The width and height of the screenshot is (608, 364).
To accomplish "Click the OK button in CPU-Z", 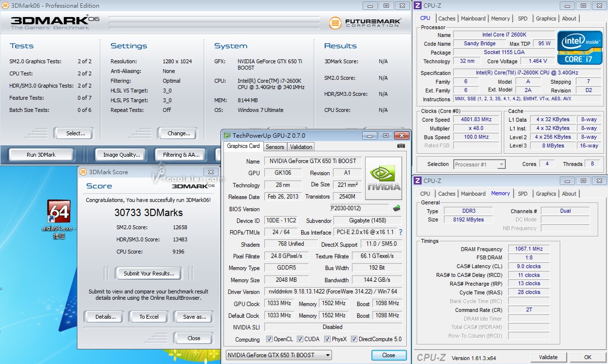I will (588, 357).
